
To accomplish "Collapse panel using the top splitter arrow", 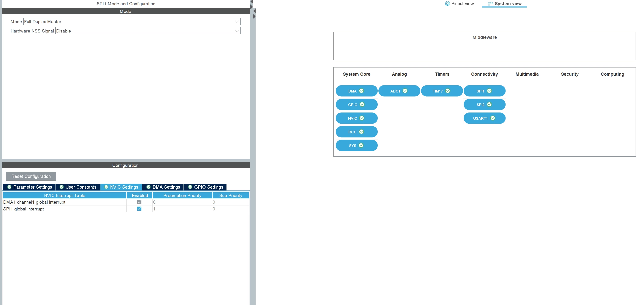I will coord(252,2).
